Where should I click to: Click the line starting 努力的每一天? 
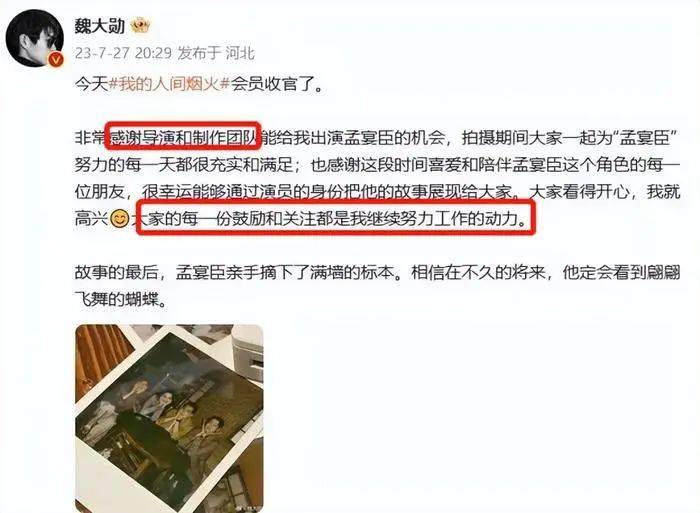pos(377,165)
